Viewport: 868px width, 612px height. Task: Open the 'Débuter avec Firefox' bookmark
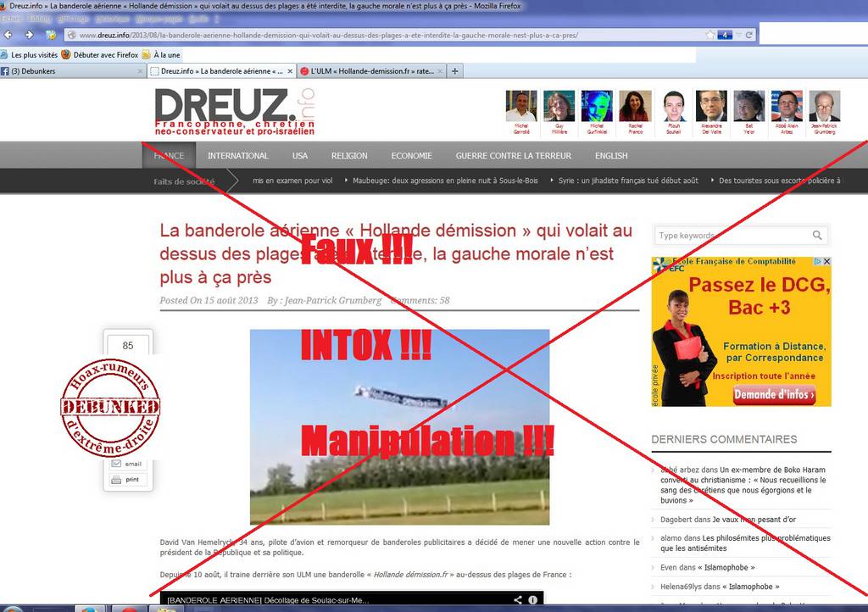pos(100,55)
